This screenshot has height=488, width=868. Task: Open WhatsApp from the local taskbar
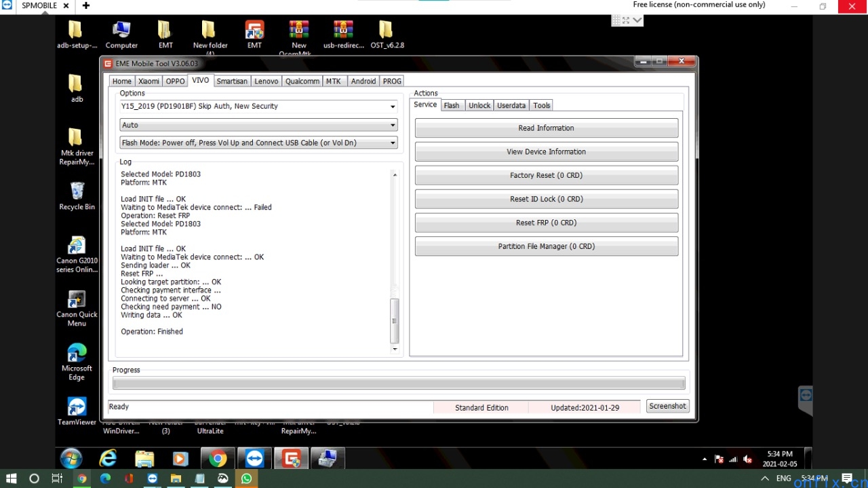(246, 478)
